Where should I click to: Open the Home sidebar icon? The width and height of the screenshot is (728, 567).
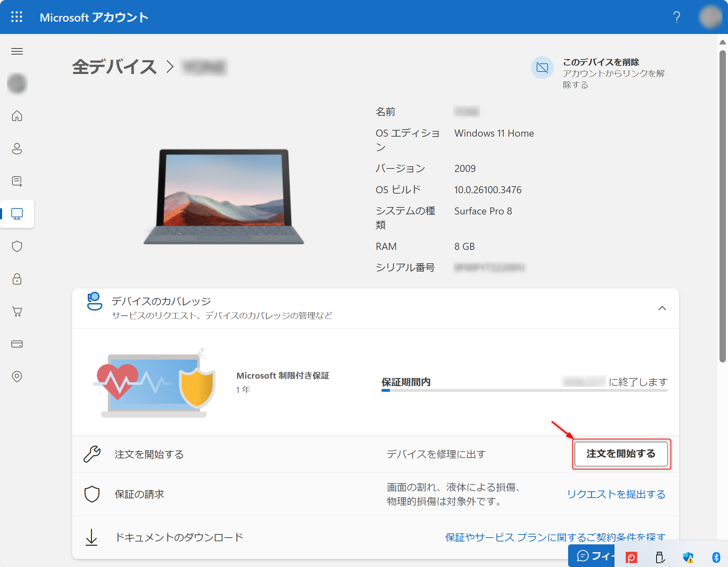(17, 116)
